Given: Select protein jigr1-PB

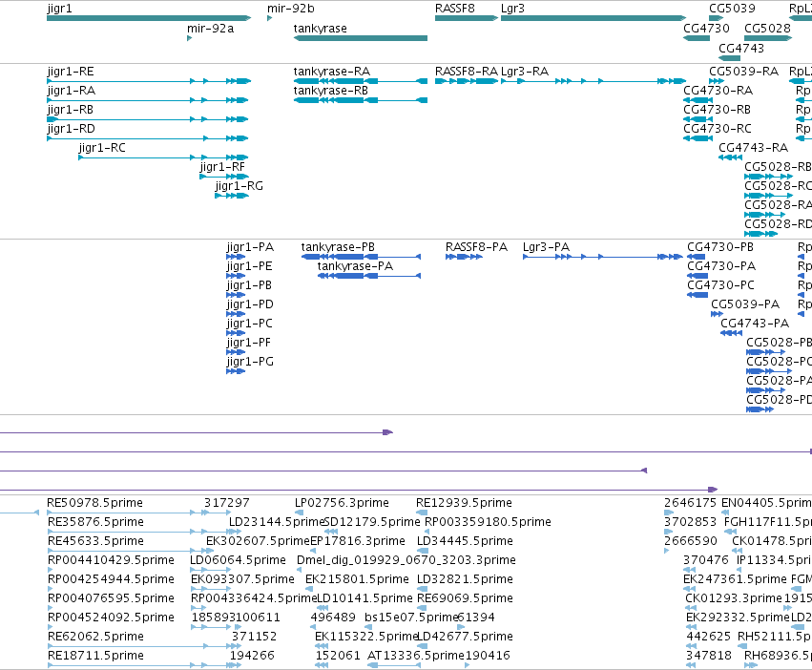Looking at the screenshot, I should (236, 295).
